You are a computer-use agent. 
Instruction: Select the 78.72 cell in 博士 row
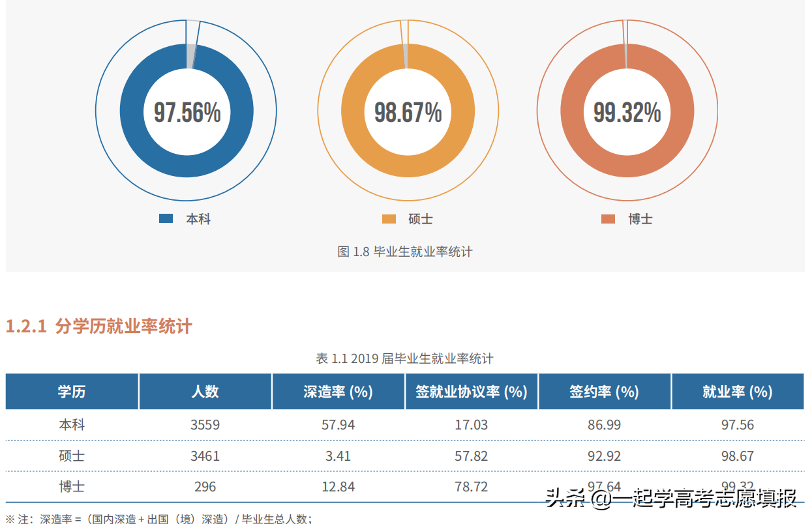[472, 487]
